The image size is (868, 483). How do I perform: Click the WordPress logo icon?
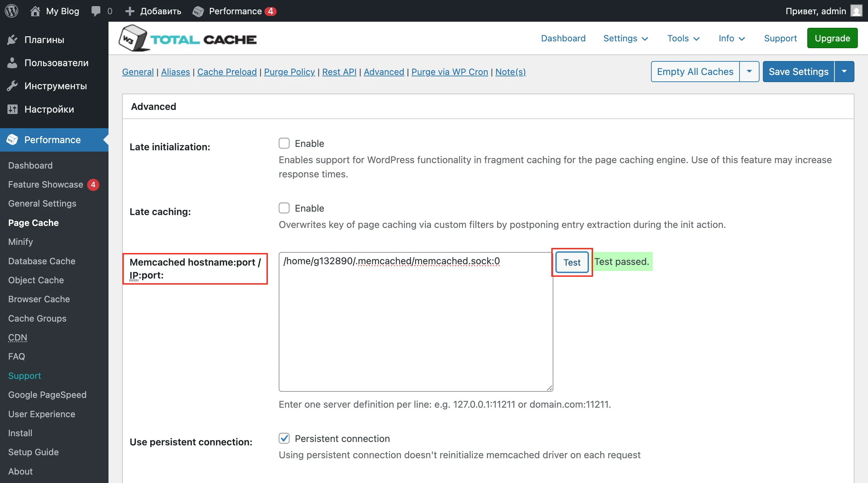pyautogui.click(x=12, y=11)
